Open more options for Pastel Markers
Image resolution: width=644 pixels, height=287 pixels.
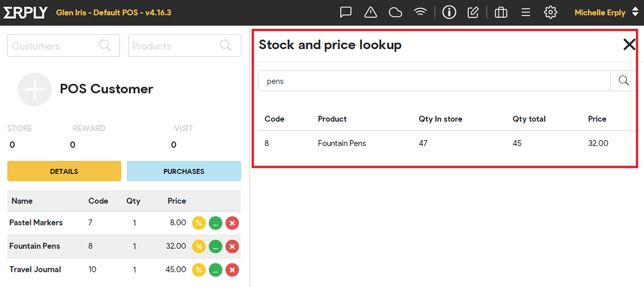[216, 223]
